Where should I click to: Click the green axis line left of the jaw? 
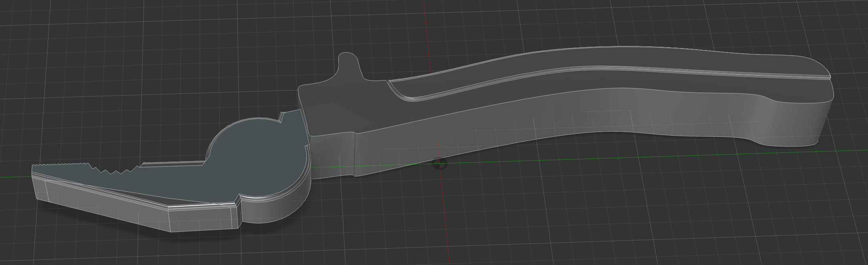(16, 177)
